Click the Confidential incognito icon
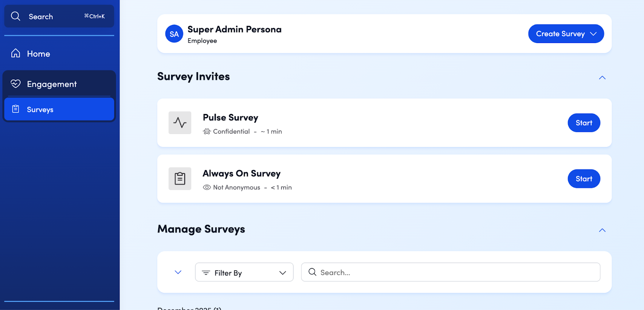The height and width of the screenshot is (310, 644). 207,132
